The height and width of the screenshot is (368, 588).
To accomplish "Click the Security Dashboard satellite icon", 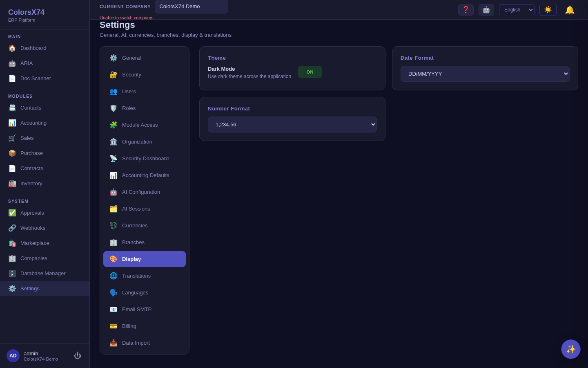I will tap(114, 159).
